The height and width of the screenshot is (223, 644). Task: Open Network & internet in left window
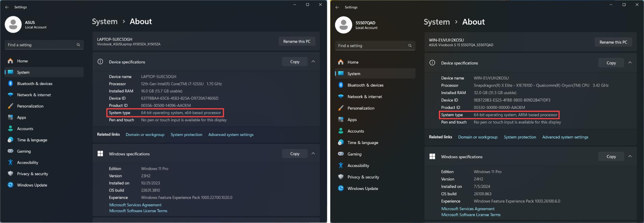(44, 95)
